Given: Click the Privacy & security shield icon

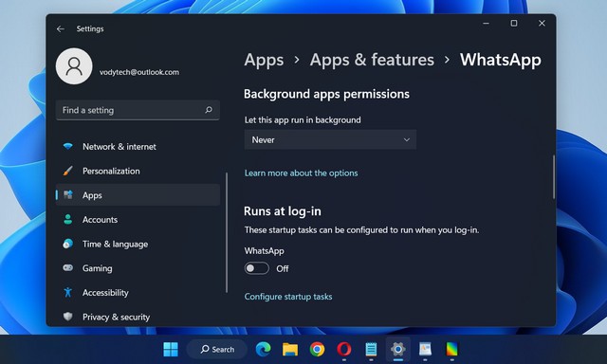Looking at the screenshot, I should 67,317.
